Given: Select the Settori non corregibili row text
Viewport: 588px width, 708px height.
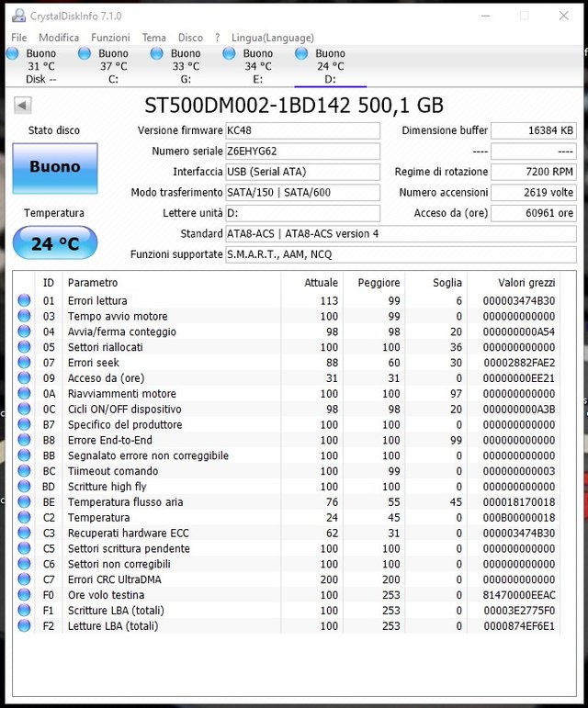Looking at the screenshot, I should (x=119, y=564).
